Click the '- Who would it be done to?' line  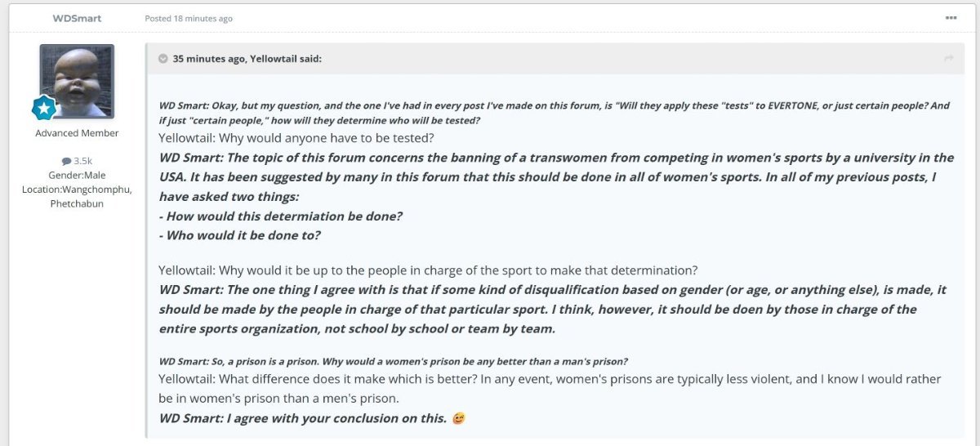point(239,235)
